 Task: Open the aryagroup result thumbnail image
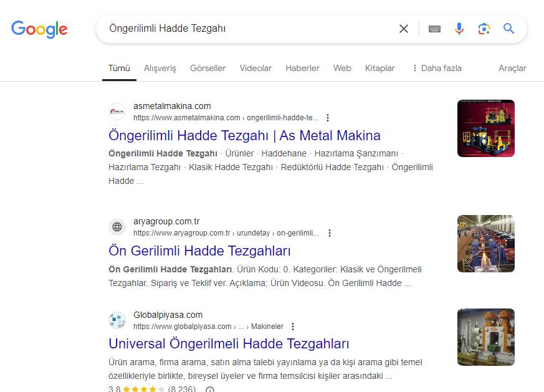pos(486,244)
